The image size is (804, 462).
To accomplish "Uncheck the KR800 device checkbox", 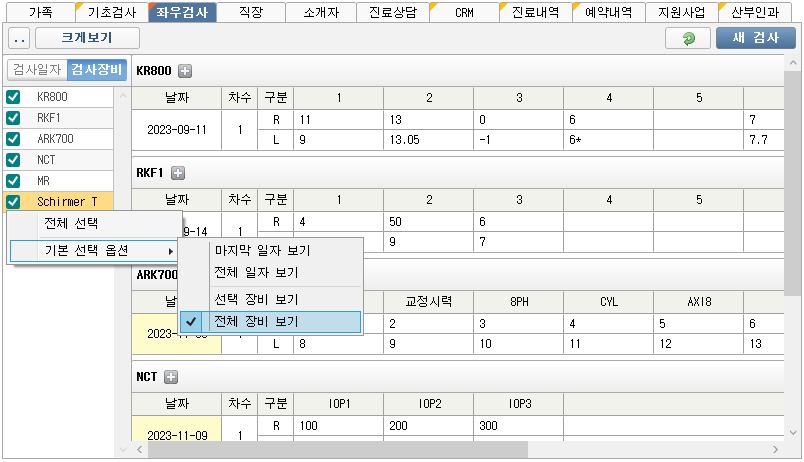I will point(14,97).
